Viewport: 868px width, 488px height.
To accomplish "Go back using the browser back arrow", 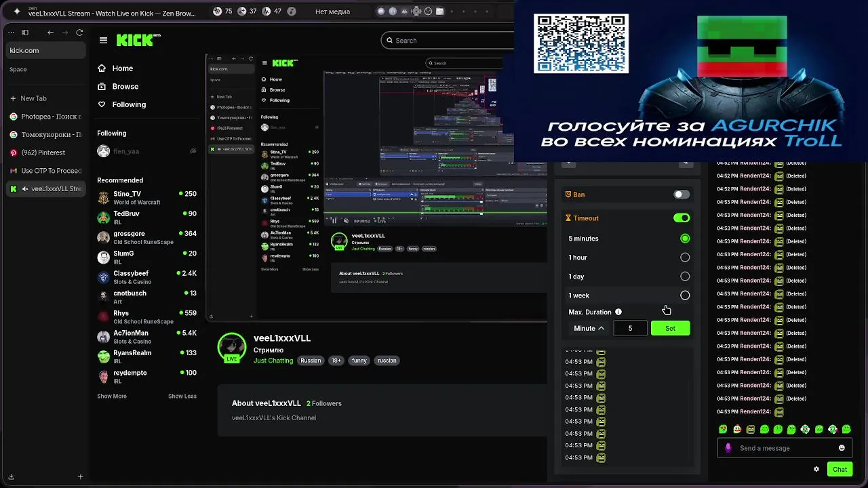I will [50, 33].
